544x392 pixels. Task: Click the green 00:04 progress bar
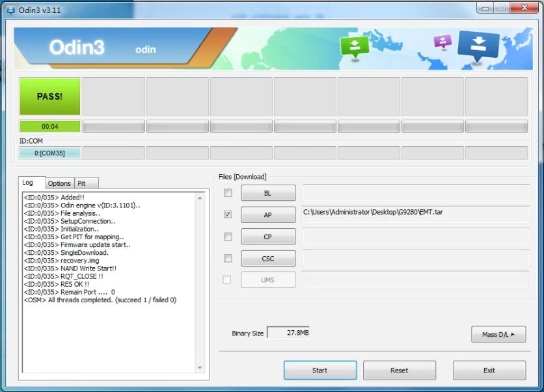click(50, 127)
